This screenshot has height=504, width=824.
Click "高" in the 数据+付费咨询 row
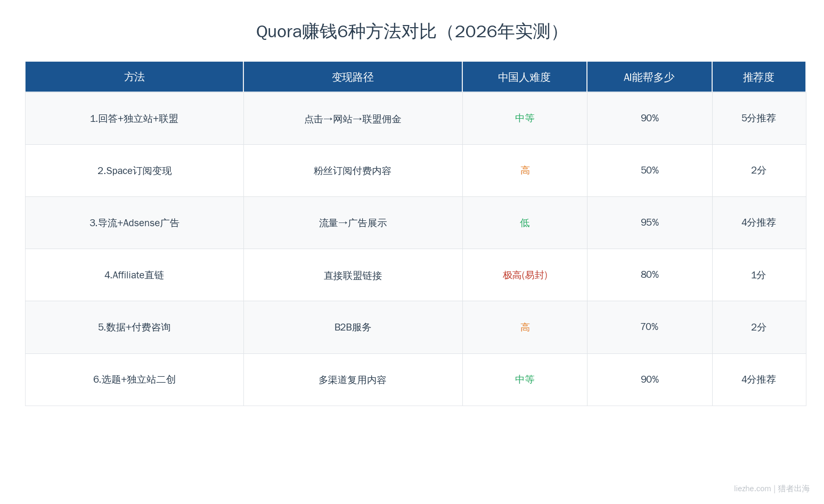(525, 327)
